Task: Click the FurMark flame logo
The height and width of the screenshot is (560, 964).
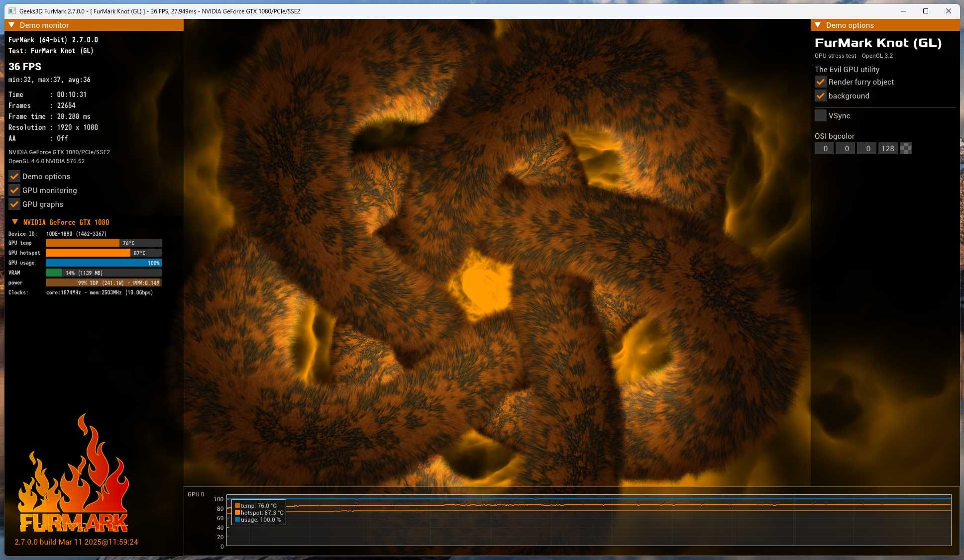Action: 74,473
